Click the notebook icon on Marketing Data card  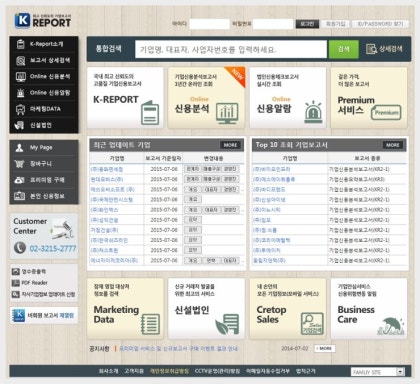click(150, 324)
